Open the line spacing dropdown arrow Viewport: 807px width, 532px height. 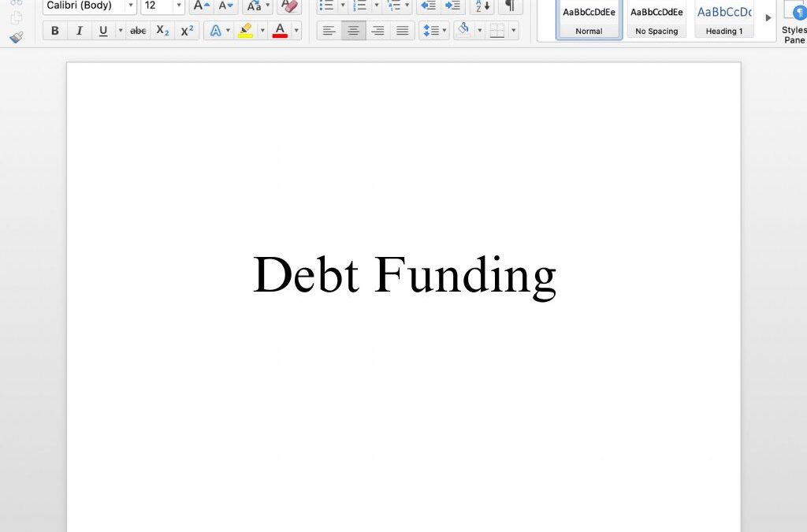coord(444,31)
